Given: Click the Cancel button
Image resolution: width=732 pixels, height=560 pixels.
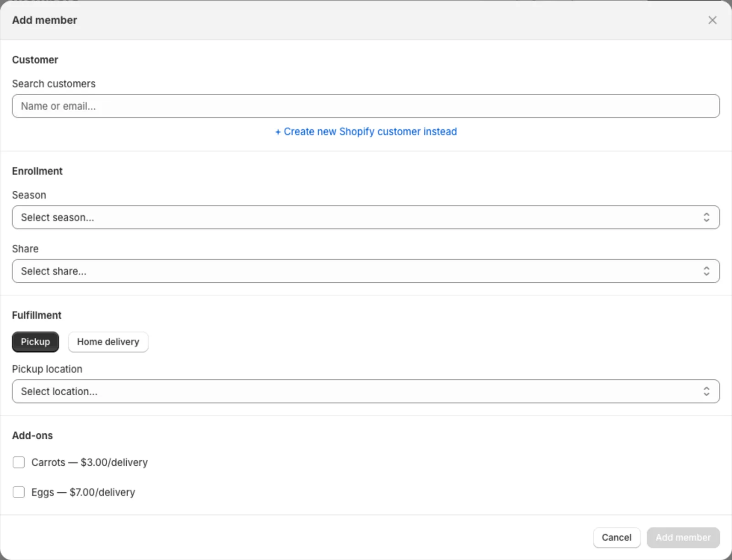Looking at the screenshot, I should [x=616, y=538].
